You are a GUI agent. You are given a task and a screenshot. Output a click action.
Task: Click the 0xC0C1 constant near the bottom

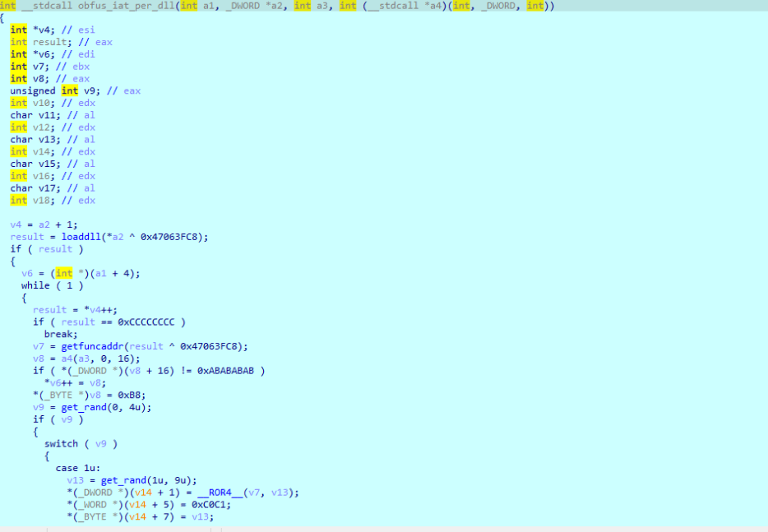[208, 504]
